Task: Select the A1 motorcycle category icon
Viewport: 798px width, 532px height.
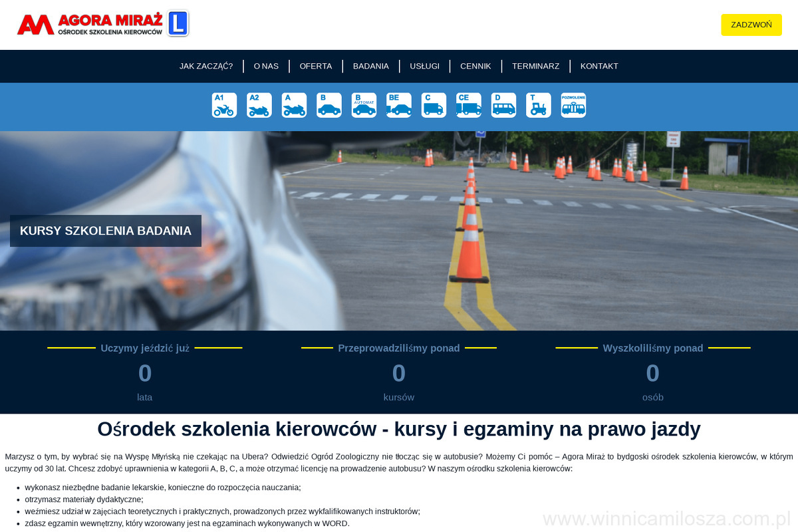Action: tap(224, 105)
